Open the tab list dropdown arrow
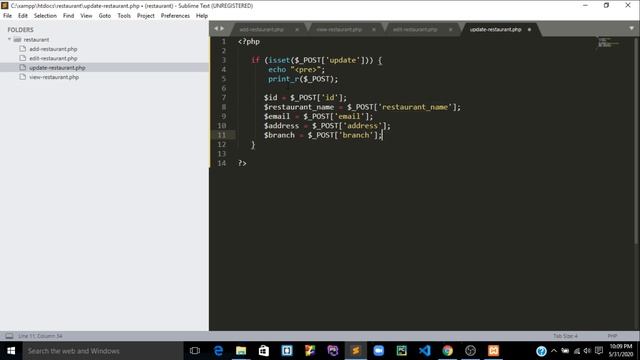This screenshot has width=640, height=360. (631, 29)
